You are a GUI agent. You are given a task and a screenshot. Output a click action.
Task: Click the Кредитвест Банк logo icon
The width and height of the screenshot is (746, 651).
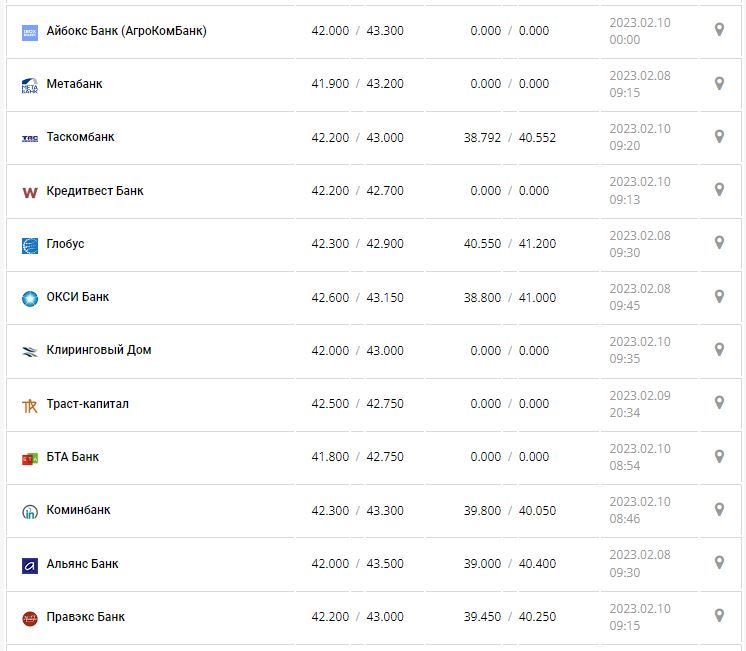(x=30, y=191)
